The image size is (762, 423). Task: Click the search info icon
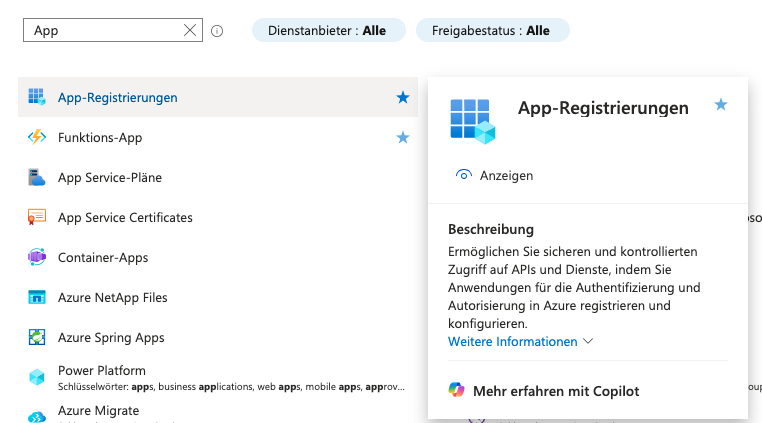point(217,31)
